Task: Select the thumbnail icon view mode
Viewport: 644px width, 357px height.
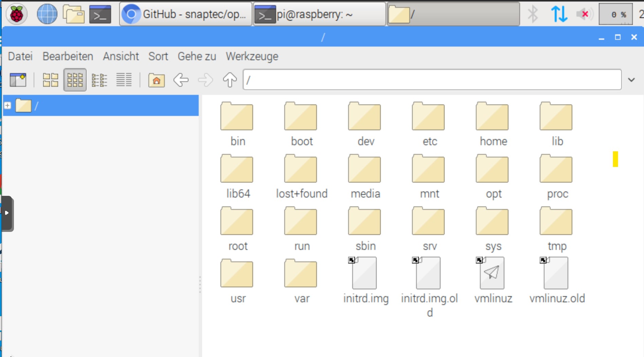Action: (75, 80)
